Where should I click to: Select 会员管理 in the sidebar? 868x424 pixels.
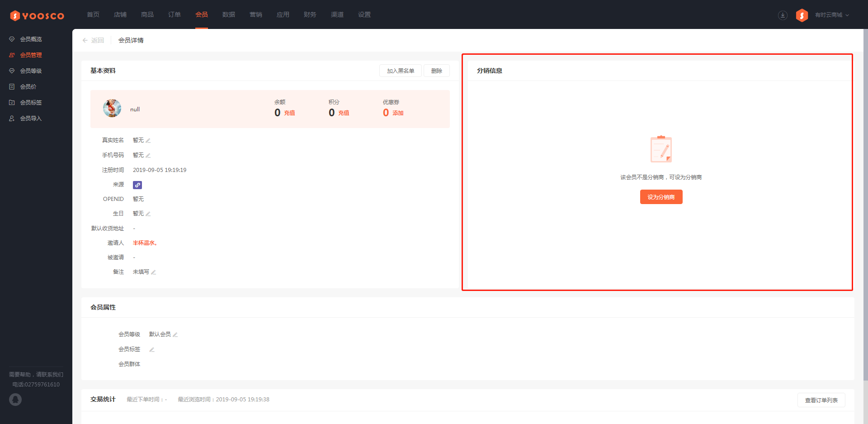(31, 55)
